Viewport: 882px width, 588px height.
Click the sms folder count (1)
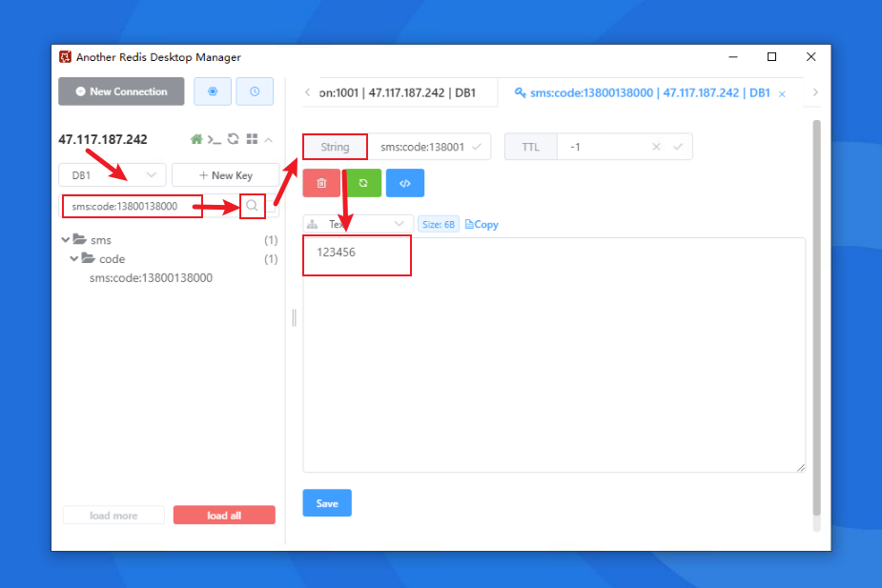[271, 240]
